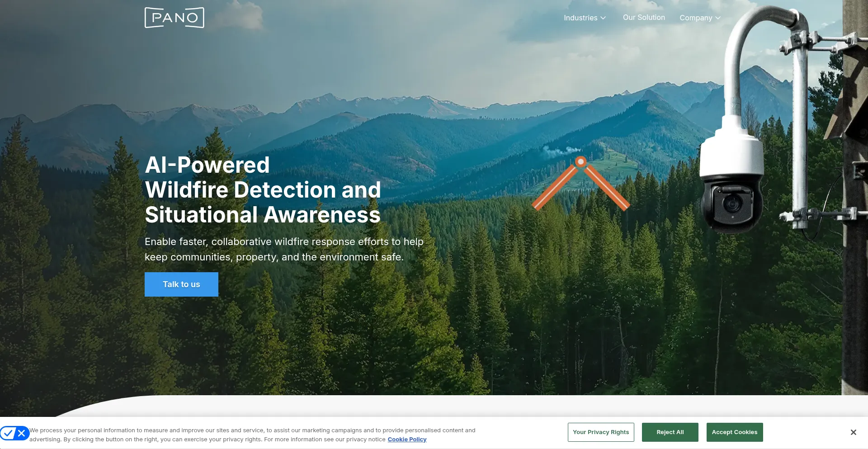Open Your Privacy Rights settings

tap(601, 432)
